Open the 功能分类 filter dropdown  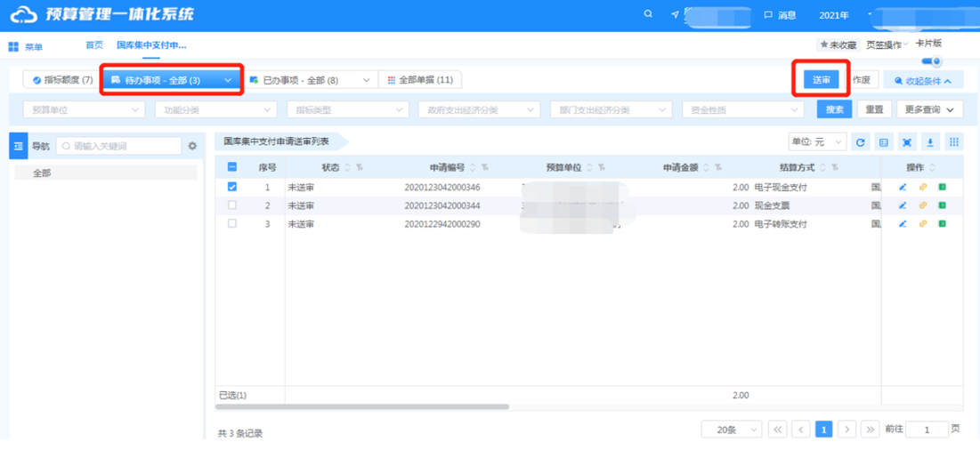click(215, 109)
